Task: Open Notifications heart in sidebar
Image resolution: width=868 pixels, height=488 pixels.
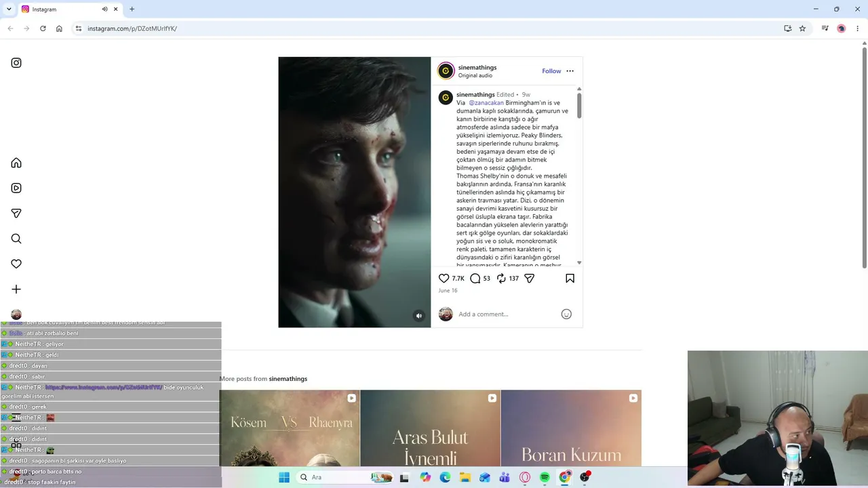Action: point(16,264)
